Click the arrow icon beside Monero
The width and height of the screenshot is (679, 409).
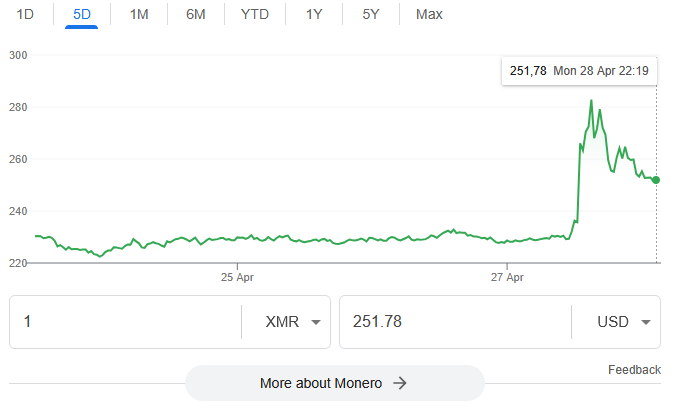coord(400,383)
